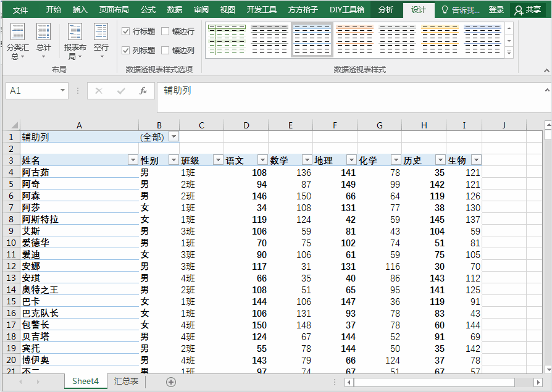
Task: Apply the gray-header pivot table style thumbnail
Action: tap(269, 40)
